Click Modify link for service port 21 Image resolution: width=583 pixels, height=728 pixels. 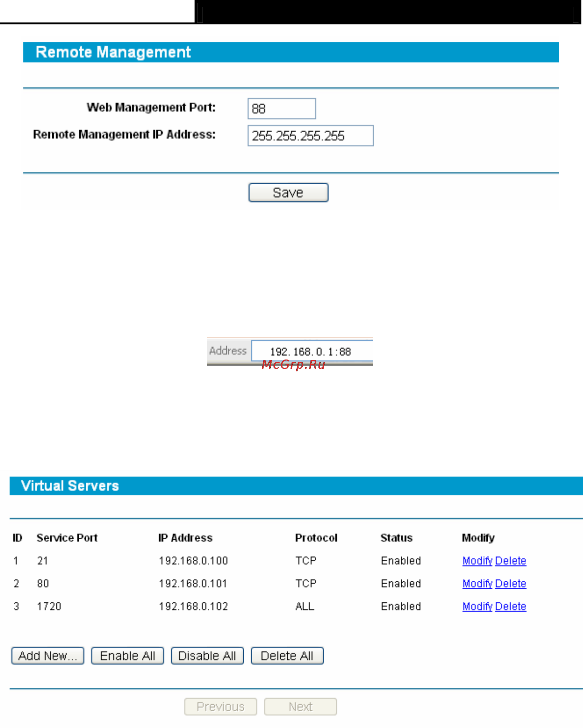pos(477,560)
